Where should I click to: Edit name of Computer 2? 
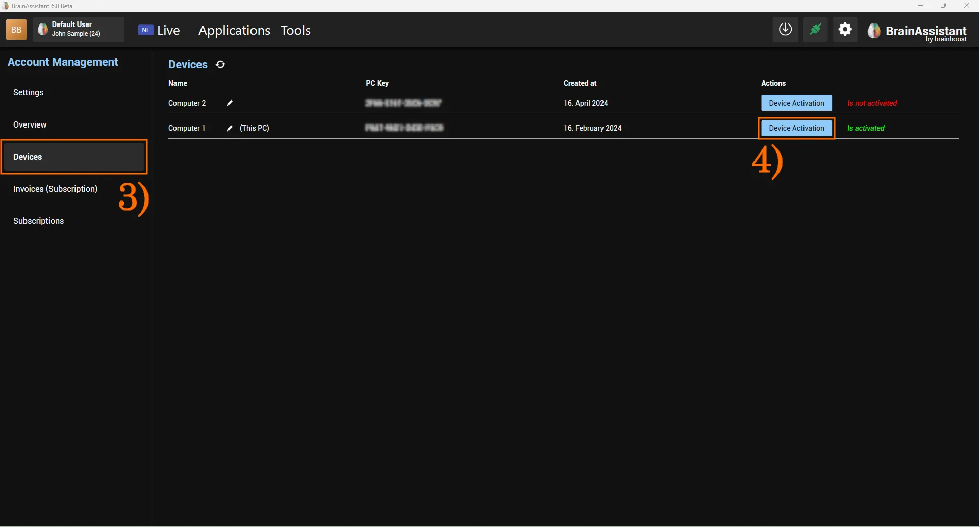[x=230, y=103]
